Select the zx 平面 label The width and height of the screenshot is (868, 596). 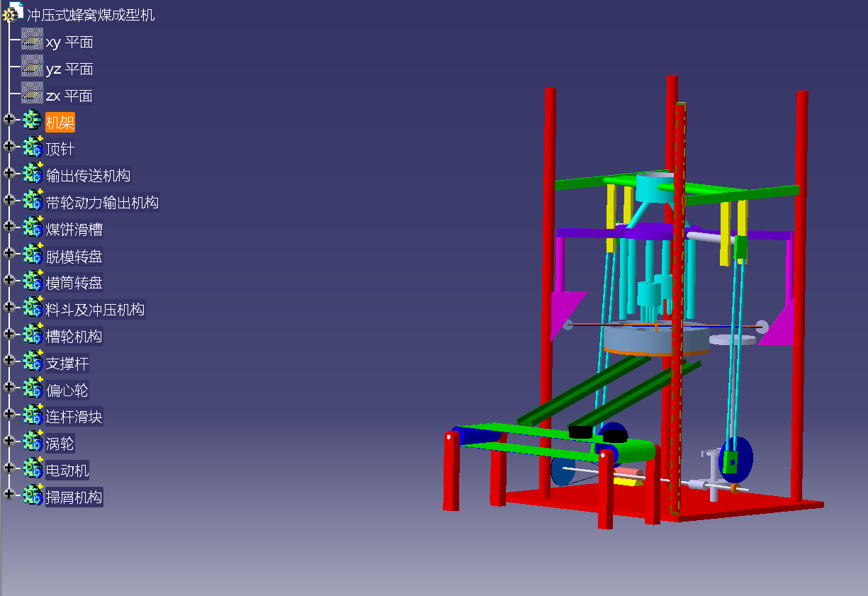click(x=69, y=96)
